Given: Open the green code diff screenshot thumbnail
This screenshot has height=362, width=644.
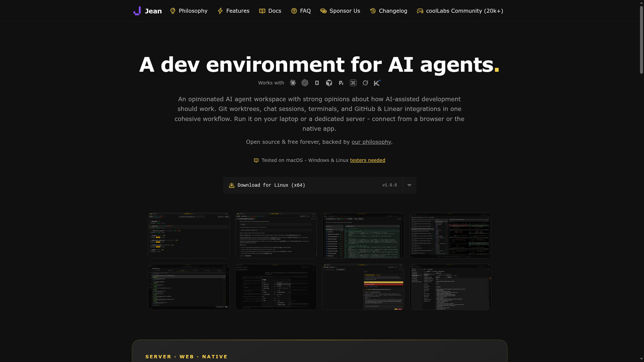Looking at the screenshot, I should point(363,236).
